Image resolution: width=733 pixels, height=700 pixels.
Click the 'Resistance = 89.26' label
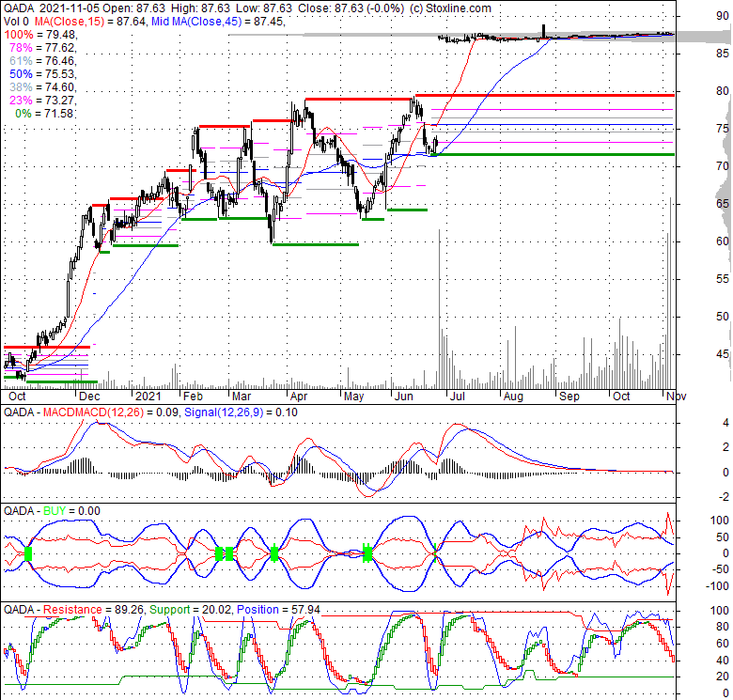tap(93, 610)
